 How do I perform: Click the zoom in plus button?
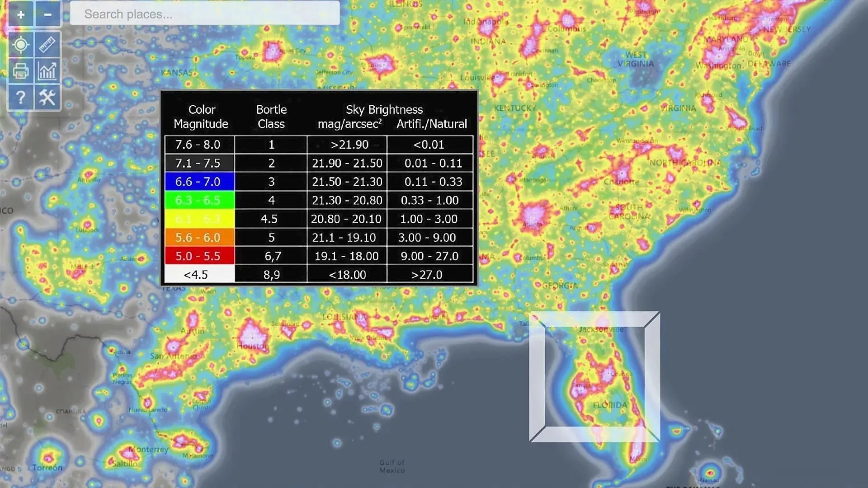(x=21, y=14)
